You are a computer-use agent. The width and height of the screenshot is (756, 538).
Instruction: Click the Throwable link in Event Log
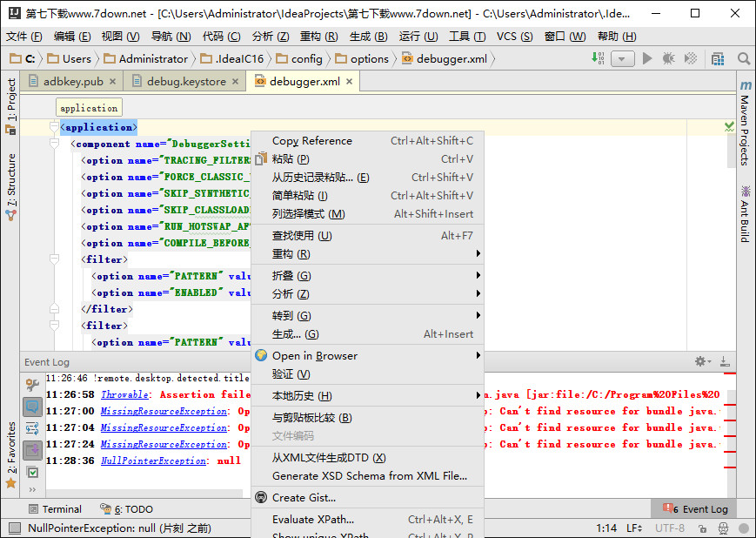tap(124, 394)
